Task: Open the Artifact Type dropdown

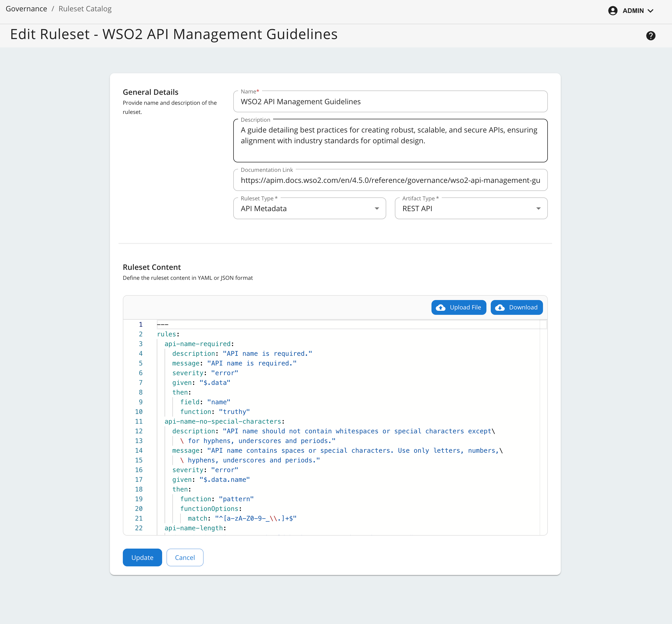Action: [471, 208]
